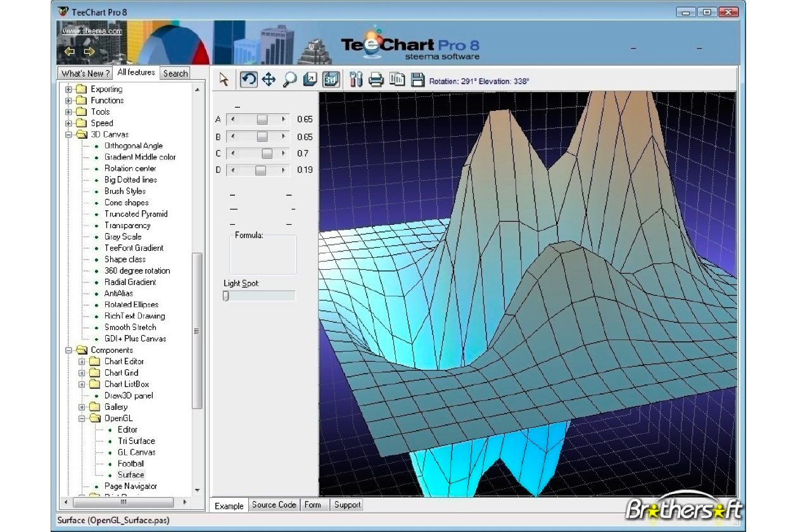Click the Save floppy disk icon

click(417, 80)
